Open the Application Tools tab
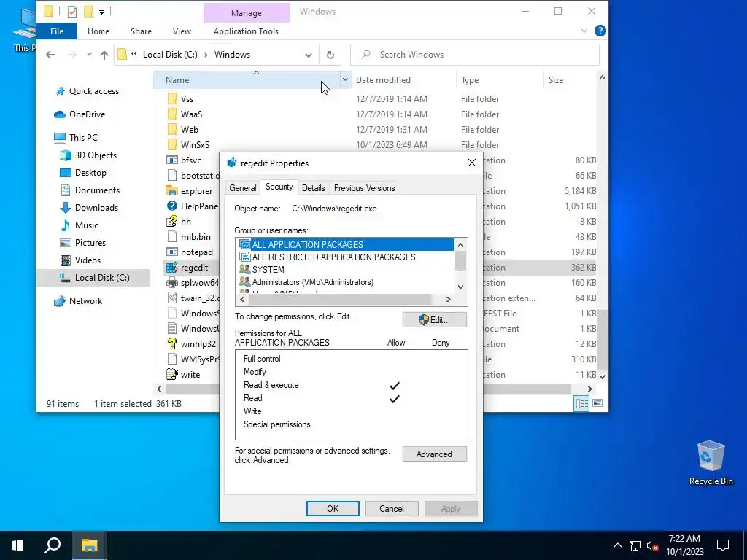Image resolution: width=747 pixels, height=560 pixels. pos(246,31)
